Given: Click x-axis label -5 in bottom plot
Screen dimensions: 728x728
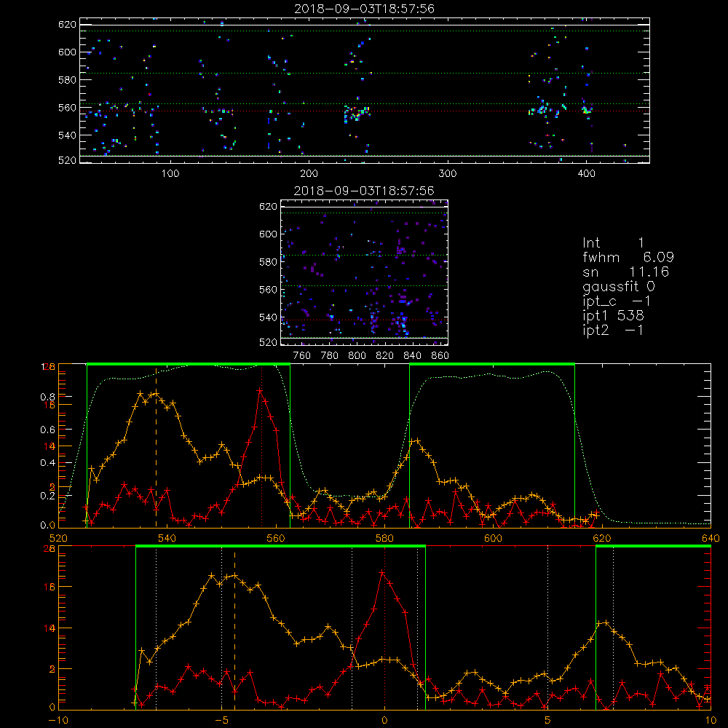Looking at the screenshot, I should [x=221, y=720].
